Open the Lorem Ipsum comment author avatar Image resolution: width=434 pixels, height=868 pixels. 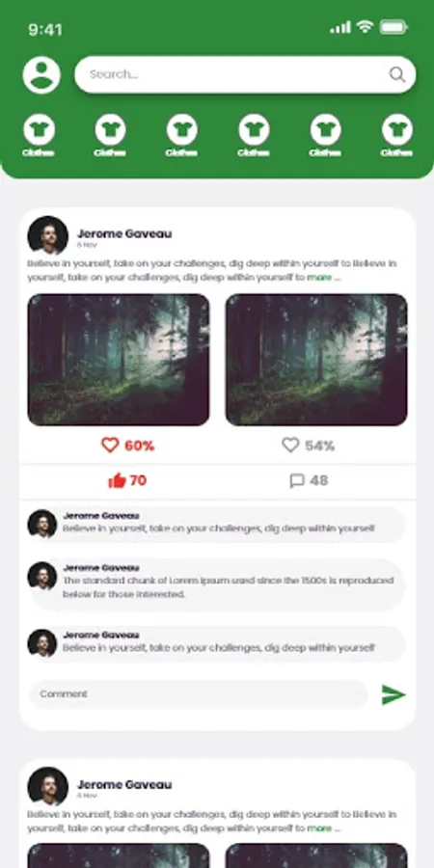pyautogui.click(x=42, y=577)
